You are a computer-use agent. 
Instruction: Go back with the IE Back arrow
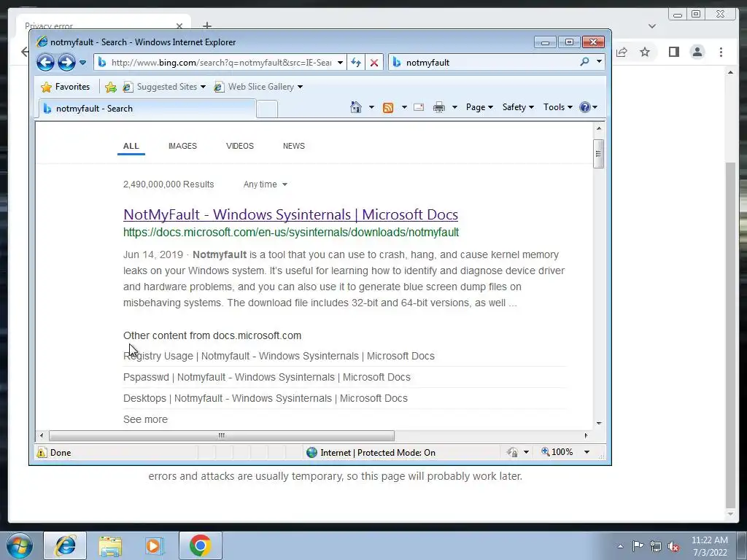point(45,62)
